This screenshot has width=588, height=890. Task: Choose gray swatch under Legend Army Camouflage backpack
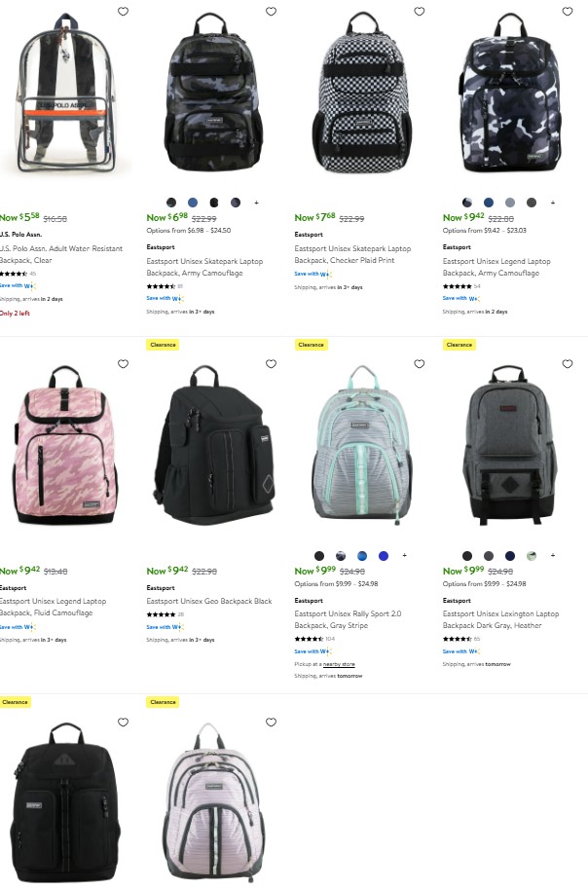(x=510, y=203)
